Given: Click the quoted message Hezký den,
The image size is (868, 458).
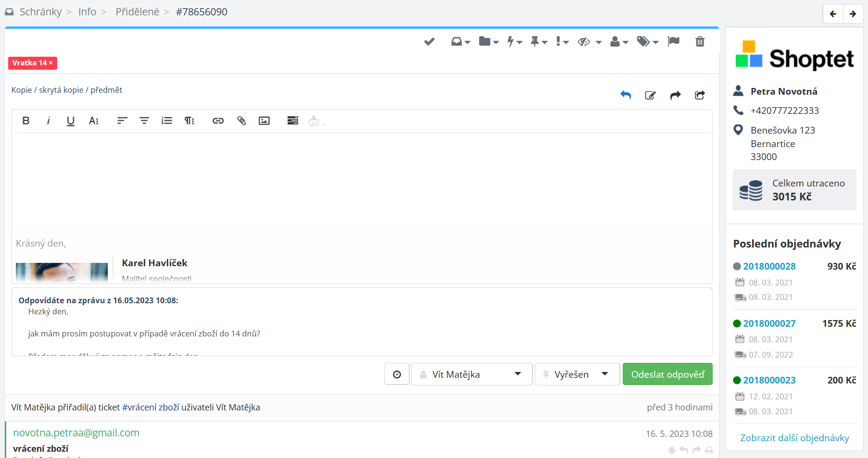Looking at the screenshot, I should (x=48, y=311).
